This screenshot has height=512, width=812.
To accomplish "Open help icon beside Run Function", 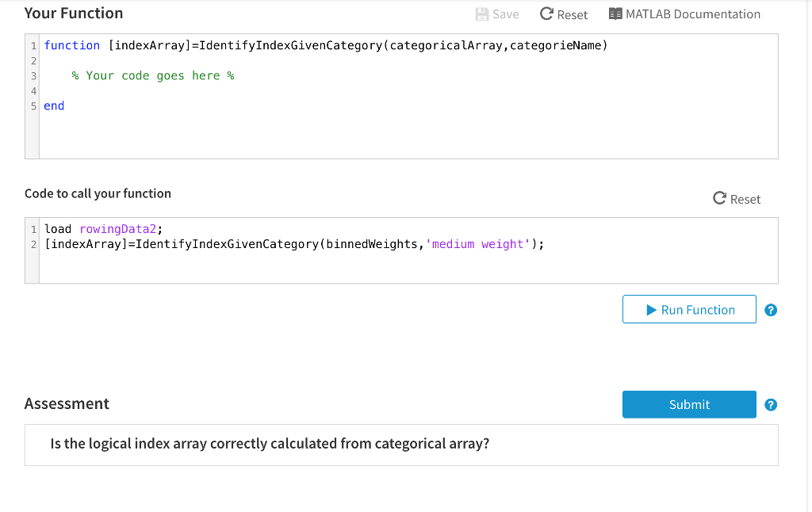I will (x=771, y=310).
